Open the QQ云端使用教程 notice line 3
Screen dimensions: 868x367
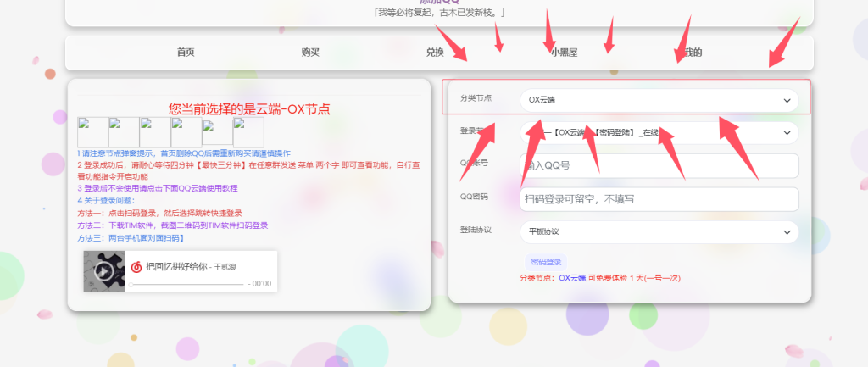(157, 188)
